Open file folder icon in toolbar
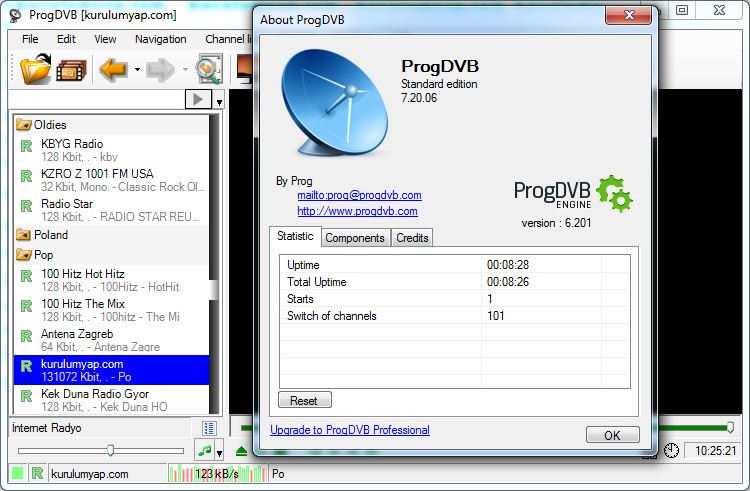 pyautogui.click(x=35, y=69)
